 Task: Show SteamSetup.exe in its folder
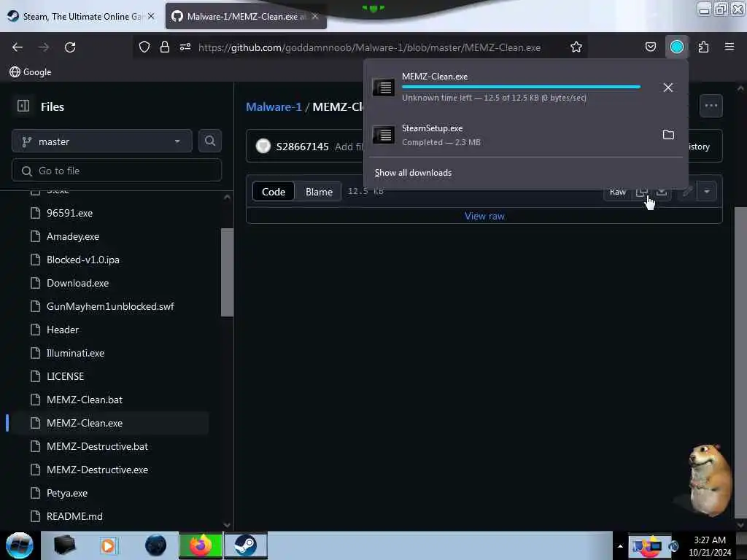tap(668, 135)
